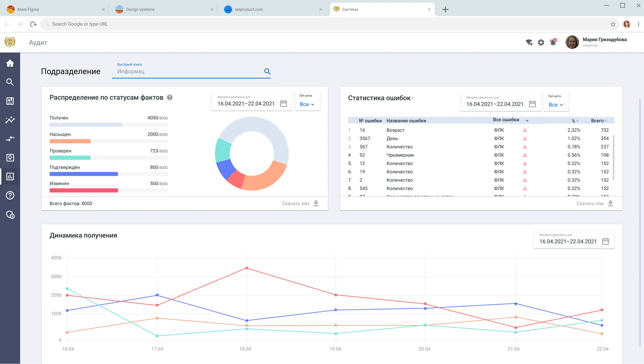Open the Help question mark icon

10,195
